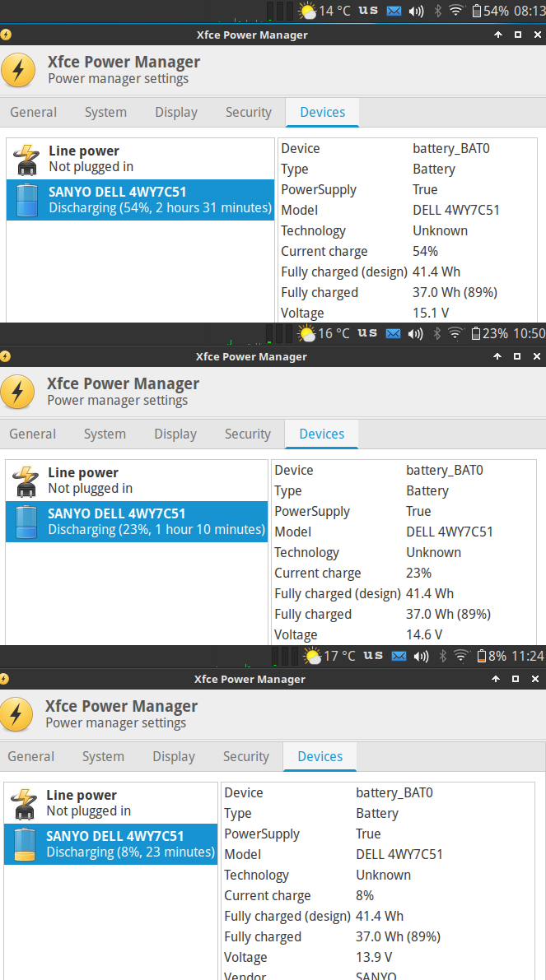546x980 pixels.
Task: Click the battery indicator showing 54% in panel
Action: (490, 12)
